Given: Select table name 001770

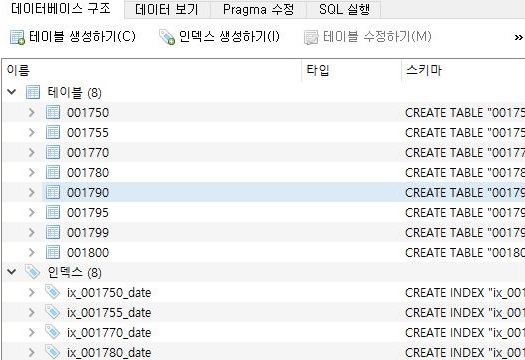Looking at the screenshot, I should point(88,153).
